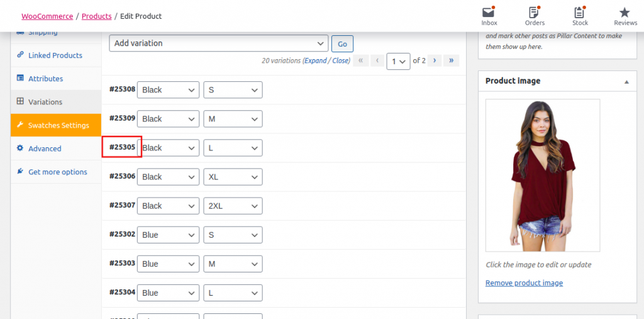The image size is (644, 319).
Task: Switch to the Linked Products tab
Action: 56,55
